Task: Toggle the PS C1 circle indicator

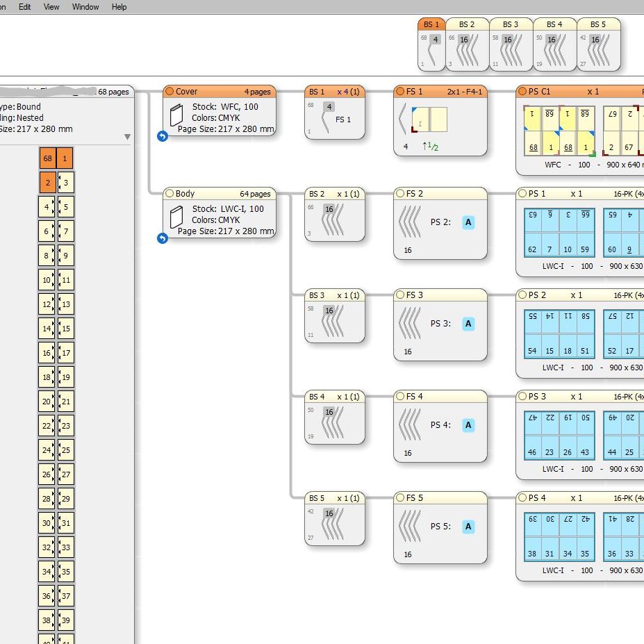Action: coord(522,91)
